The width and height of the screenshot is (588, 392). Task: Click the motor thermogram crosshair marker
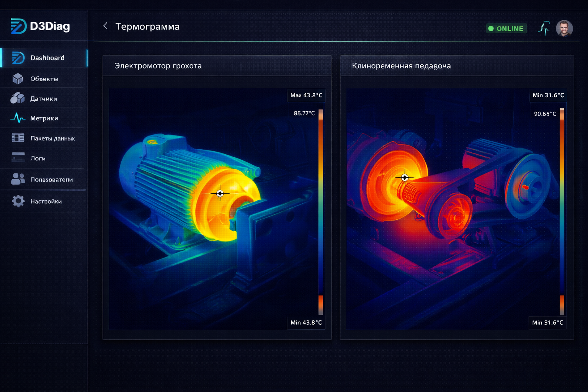pos(220,193)
